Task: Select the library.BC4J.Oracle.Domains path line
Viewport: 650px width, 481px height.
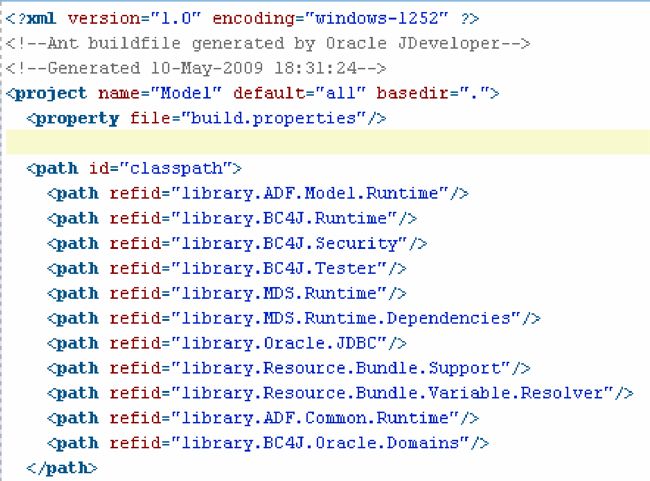Action: point(268,443)
